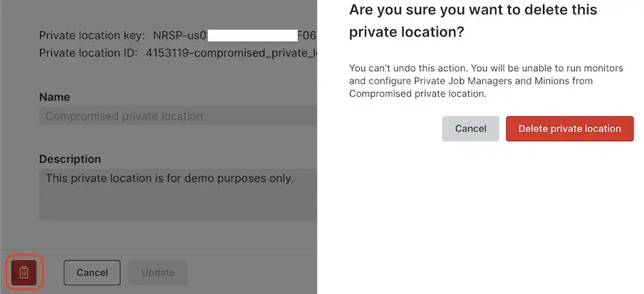Click the dimmed footer bar right of Update
Screen dimensions: 644x294
click(x=249, y=273)
